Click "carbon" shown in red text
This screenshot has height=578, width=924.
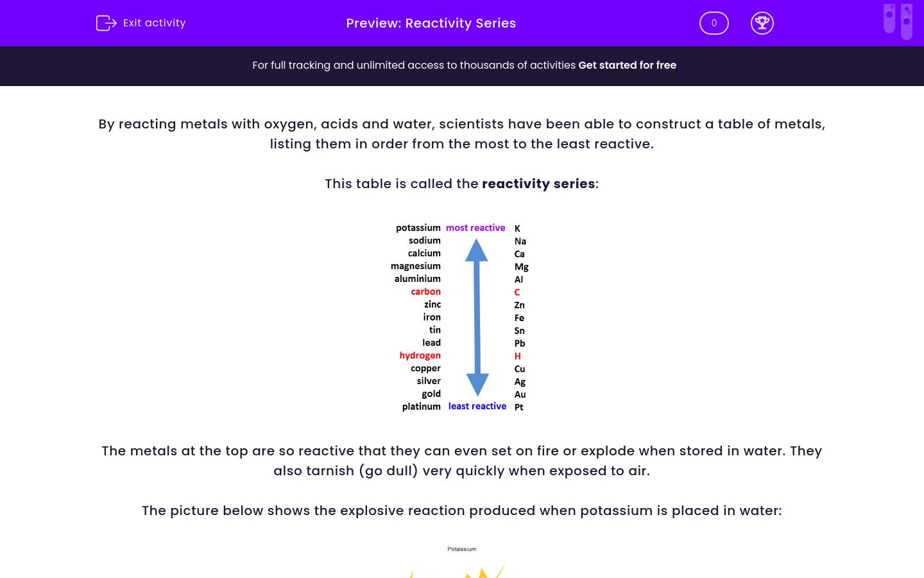pyautogui.click(x=425, y=292)
